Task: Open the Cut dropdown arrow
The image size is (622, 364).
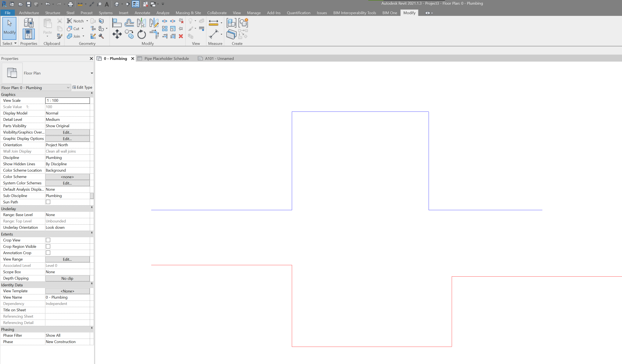Action: coord(82,29)
